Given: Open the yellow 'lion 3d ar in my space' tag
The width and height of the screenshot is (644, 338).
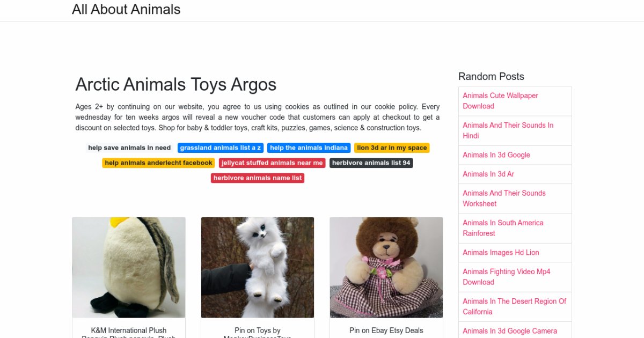Looking at the screenshot, I should point(392,148).
